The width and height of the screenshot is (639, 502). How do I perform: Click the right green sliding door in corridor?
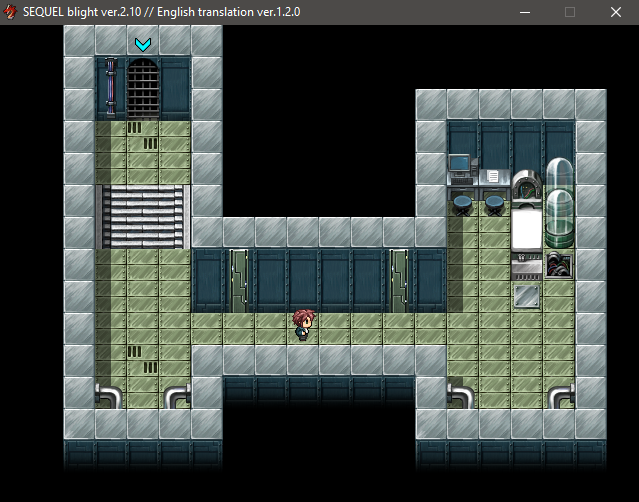coord(399,281)
